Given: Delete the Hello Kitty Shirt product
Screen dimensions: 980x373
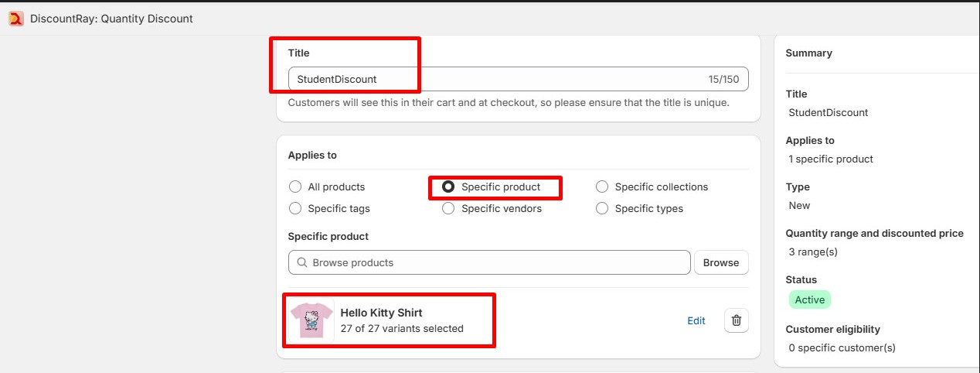Looking at the screenshot, I should pos(737,320).
